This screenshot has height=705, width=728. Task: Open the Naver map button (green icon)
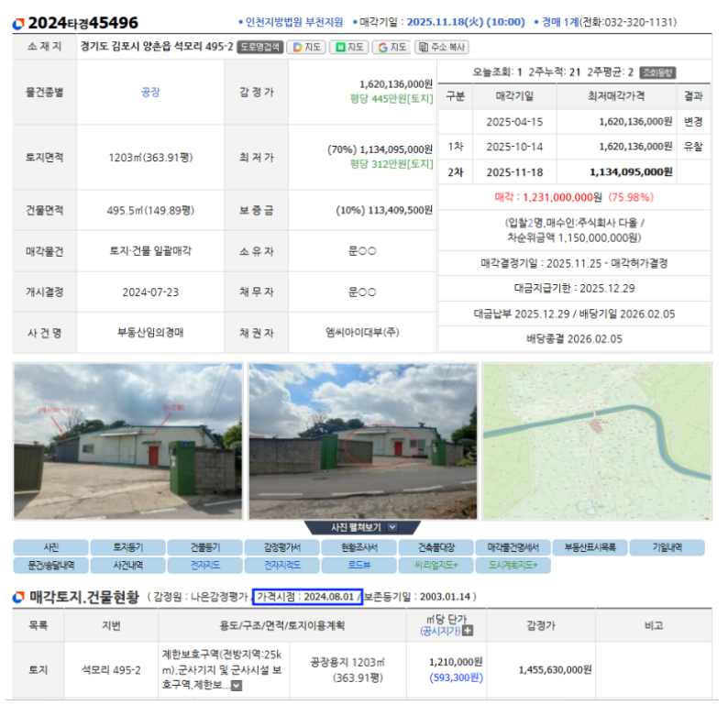click(x=350, y=47)
